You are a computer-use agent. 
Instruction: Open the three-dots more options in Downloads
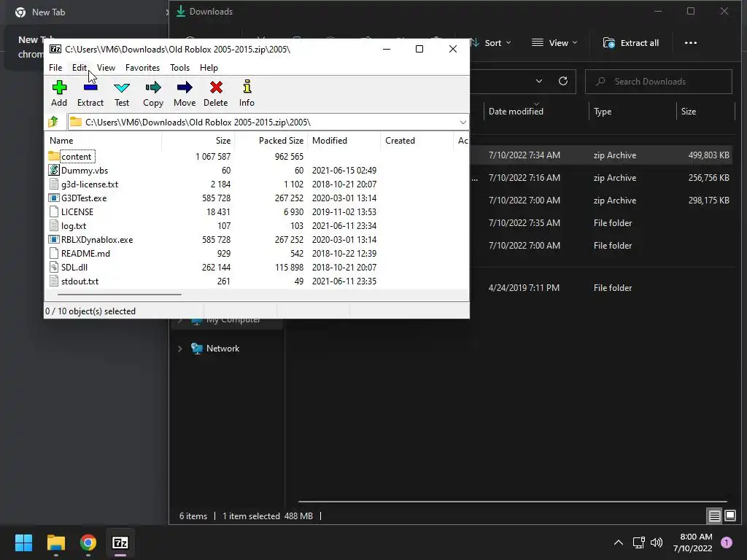click(691, 43)
